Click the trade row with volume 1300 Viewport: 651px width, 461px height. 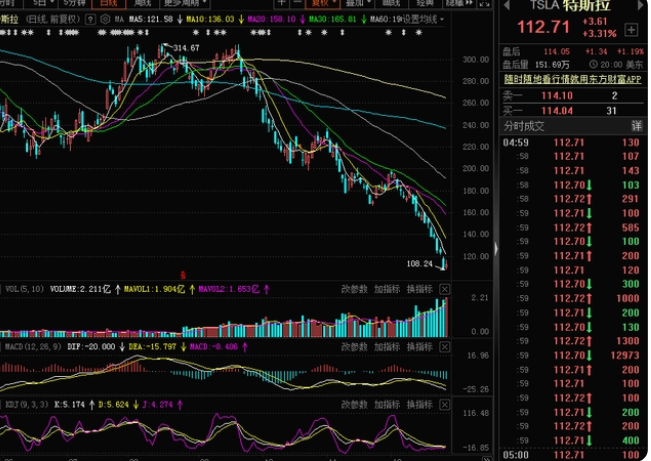[x=573, y=341]
